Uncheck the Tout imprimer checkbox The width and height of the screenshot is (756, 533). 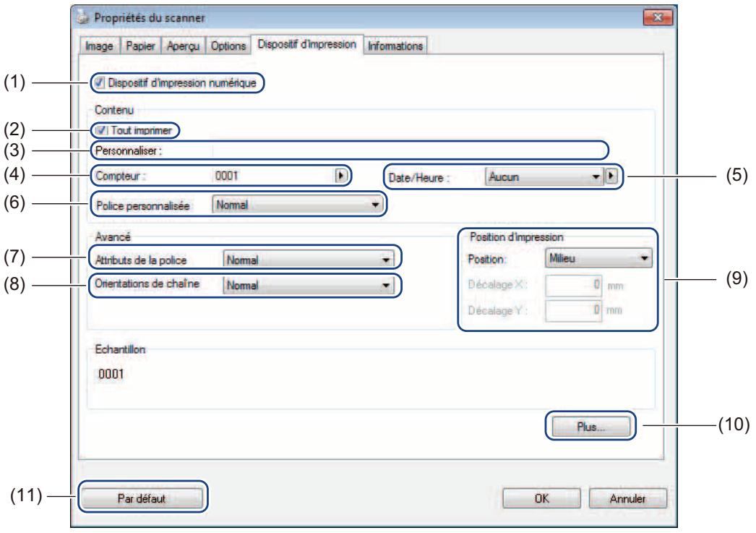tap(100, 130)
